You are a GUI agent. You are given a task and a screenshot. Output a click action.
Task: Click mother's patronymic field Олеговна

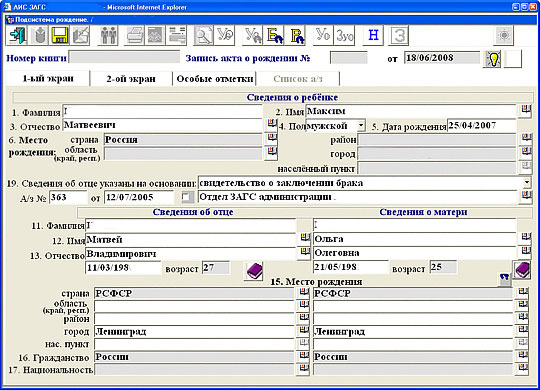point(415,253)
